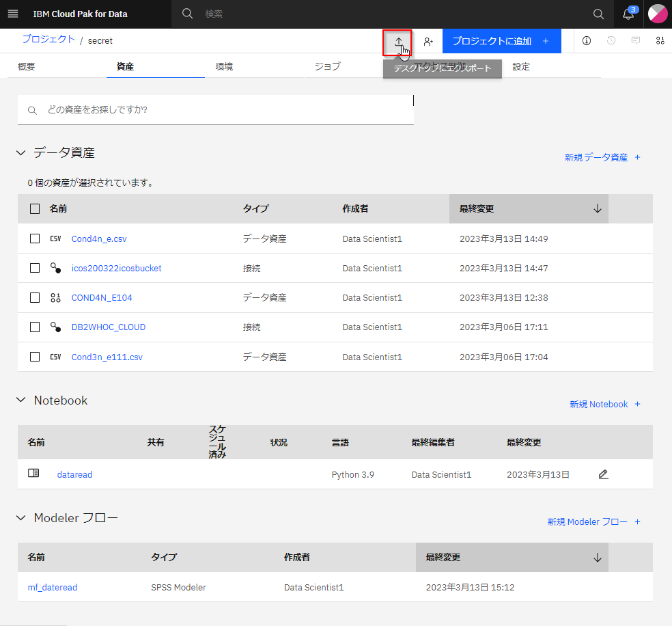Open the notifications bell
The image size is (672, 626).
point(628,14)
